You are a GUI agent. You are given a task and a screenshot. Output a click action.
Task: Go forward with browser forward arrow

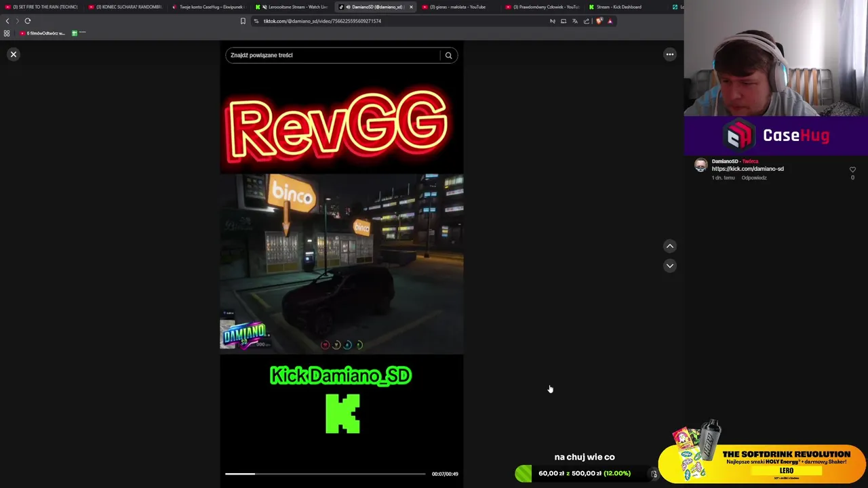pos(18,21)
